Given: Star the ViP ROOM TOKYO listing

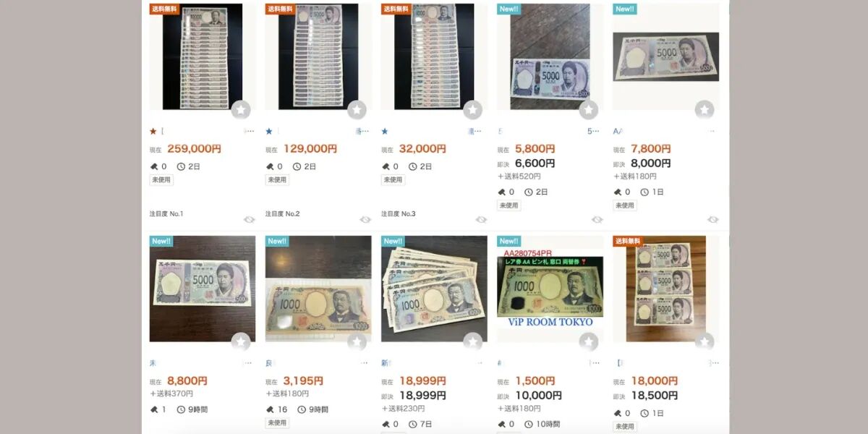Looking at the screenshot, I should tap(588, 341).
